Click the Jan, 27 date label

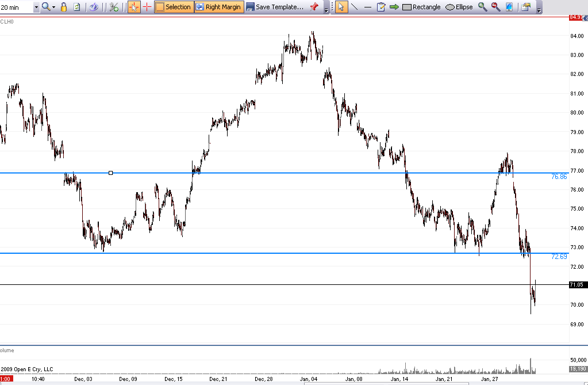[x=489, y=379]
